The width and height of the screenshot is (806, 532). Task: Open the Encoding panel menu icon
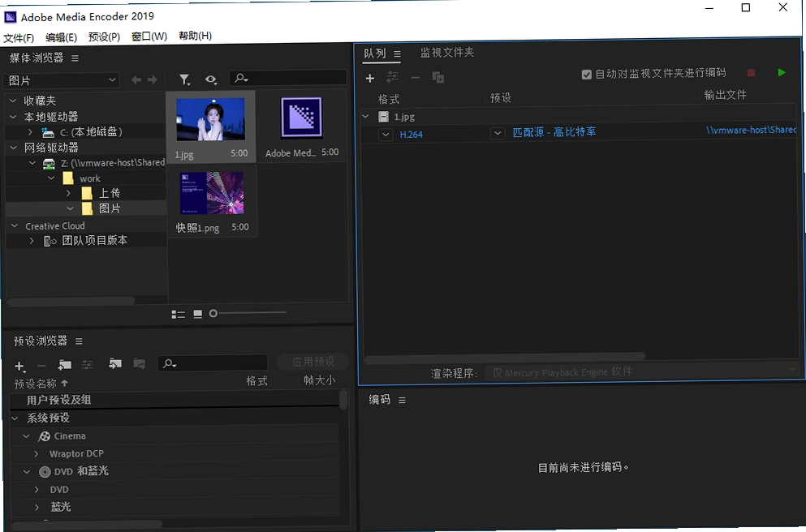402,400
